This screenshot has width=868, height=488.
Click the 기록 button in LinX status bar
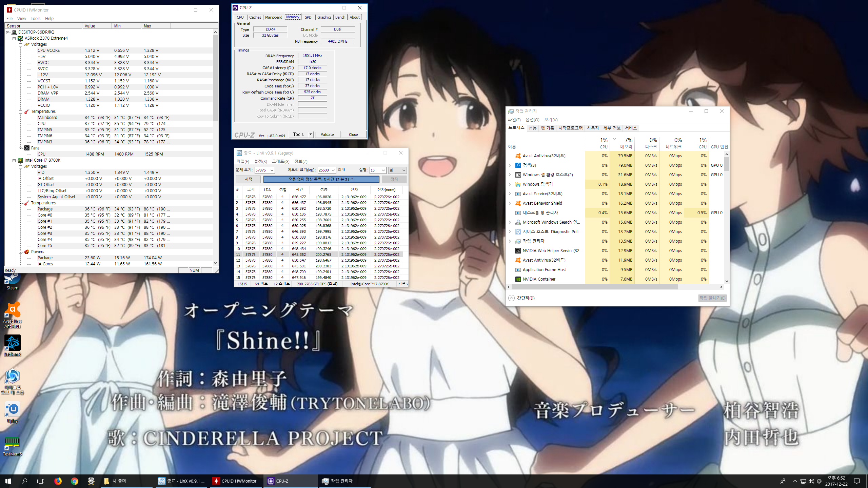(x=402, y=284)
